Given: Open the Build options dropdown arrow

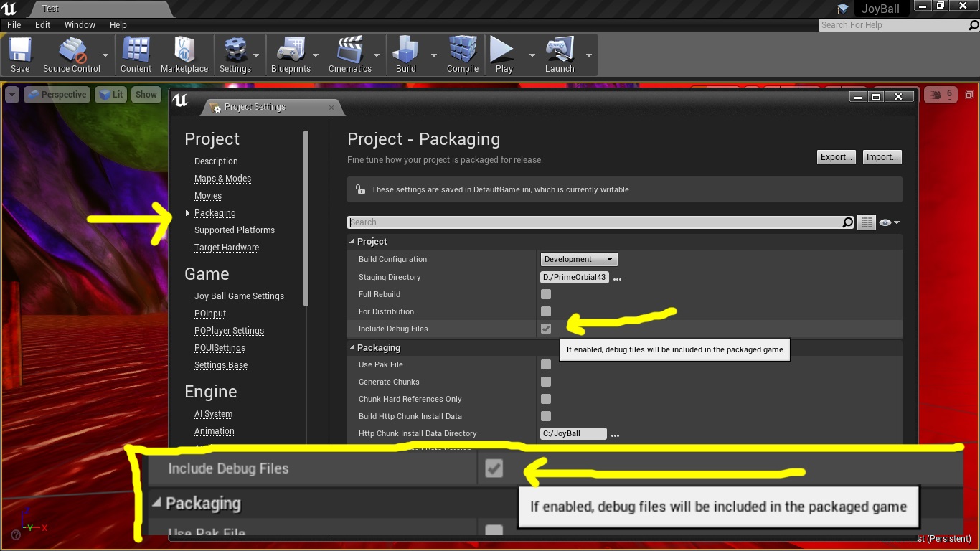Looking at the screenshot, I should coord(433,55).
